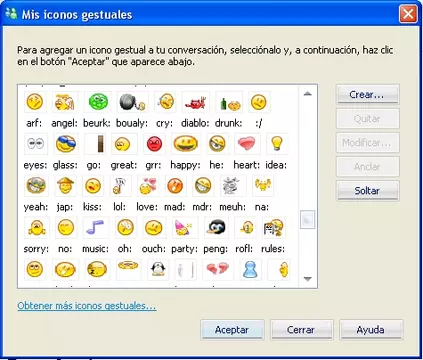Select the party: hat emoticon

[x=184, y=228]
